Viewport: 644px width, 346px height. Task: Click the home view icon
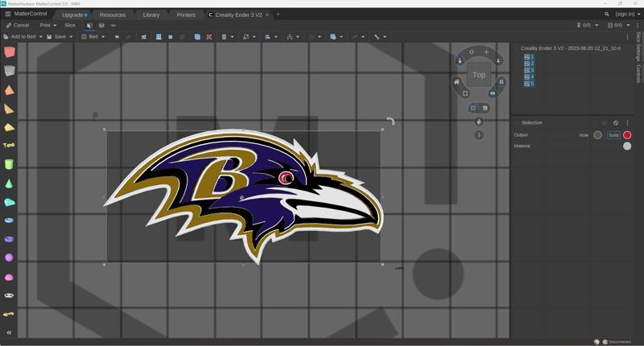[456, 82]
